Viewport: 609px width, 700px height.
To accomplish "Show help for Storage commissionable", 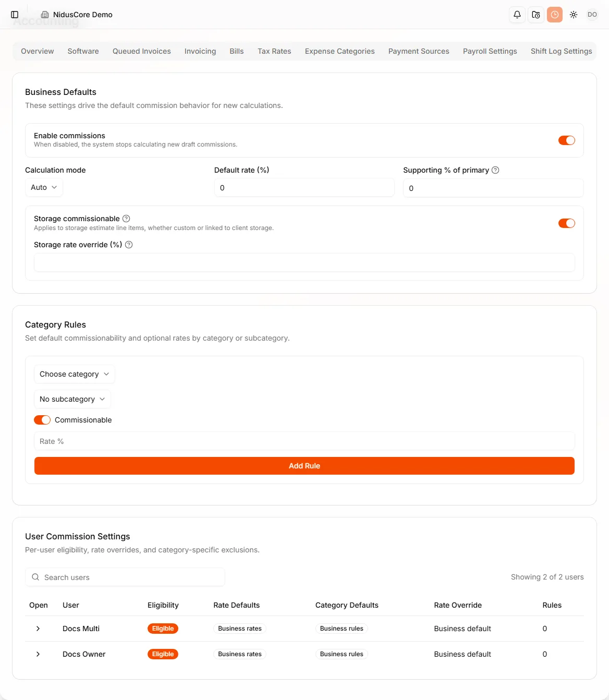I will (126, 219).
